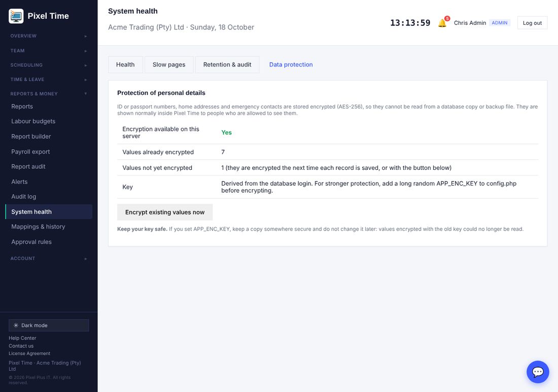Open the chat support bubble
558x392 pixels.
tap(538, 372)
